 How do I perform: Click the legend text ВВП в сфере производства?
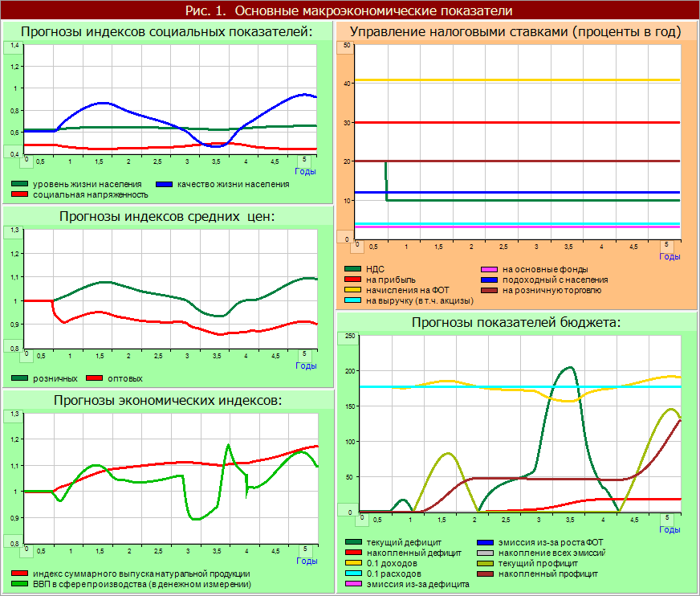(142, 584)
